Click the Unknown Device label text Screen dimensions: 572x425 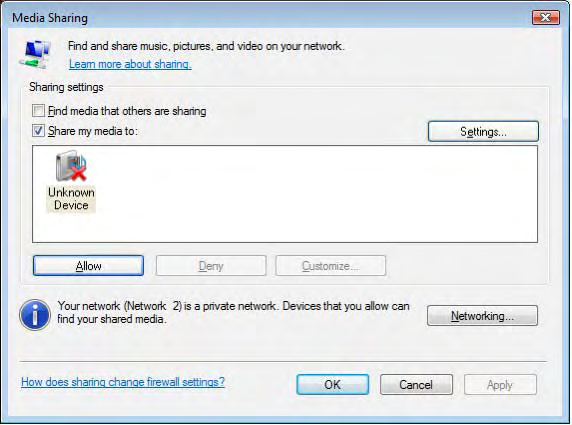[x=71, y=199]
